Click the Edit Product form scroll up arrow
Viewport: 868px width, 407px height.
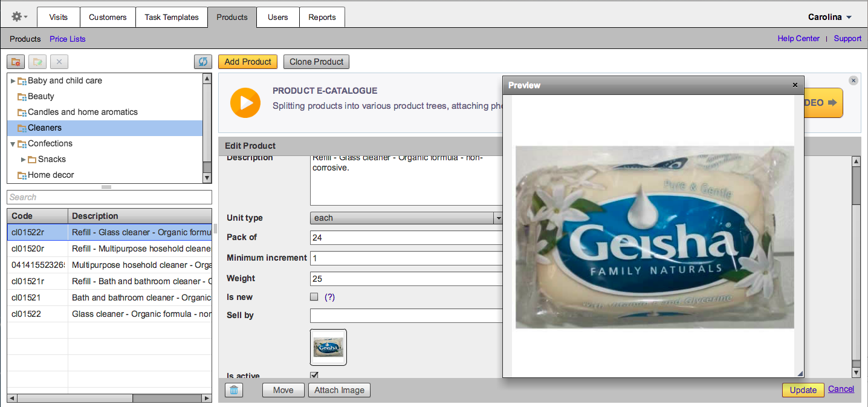(856, 161)
